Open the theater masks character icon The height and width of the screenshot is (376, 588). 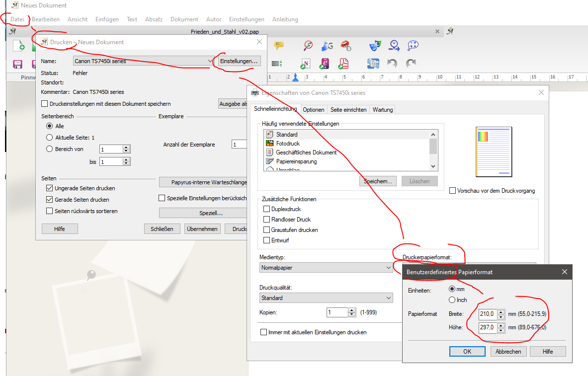click(x=375, y=46)
